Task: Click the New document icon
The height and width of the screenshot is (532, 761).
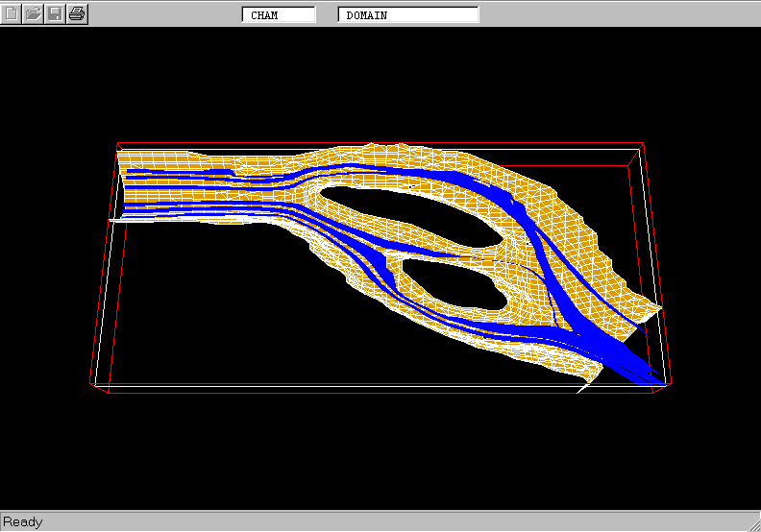Action: pos(12,14)
